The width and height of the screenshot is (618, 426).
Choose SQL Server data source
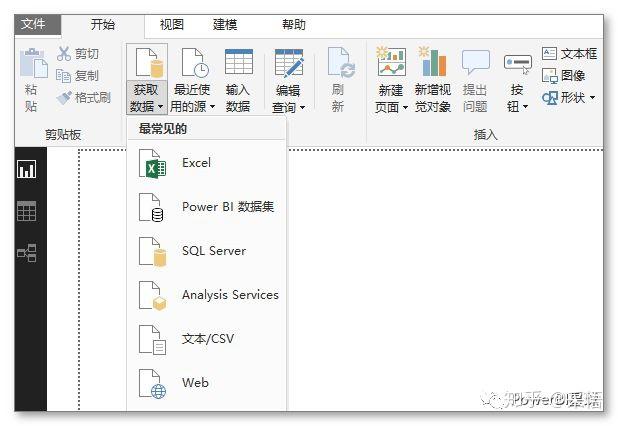[x=207, y=251]
